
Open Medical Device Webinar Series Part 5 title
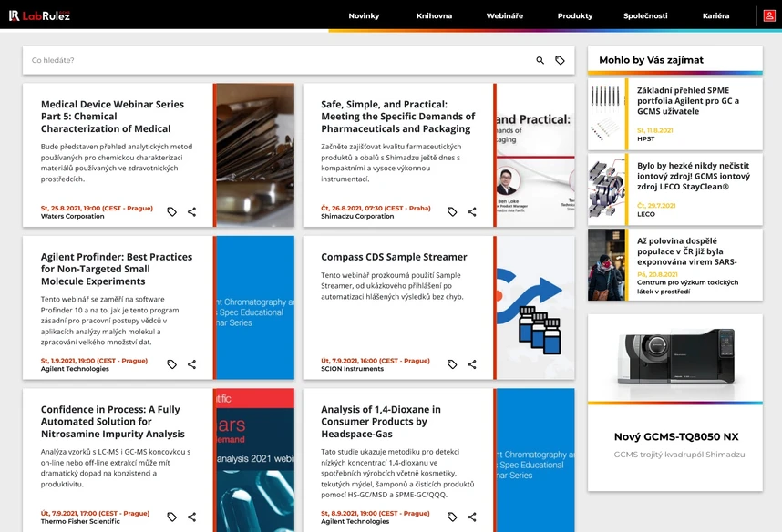click(x=113, y=117)
